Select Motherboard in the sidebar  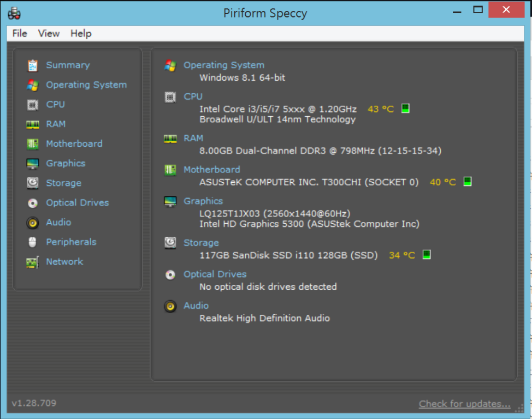point(74,143)
